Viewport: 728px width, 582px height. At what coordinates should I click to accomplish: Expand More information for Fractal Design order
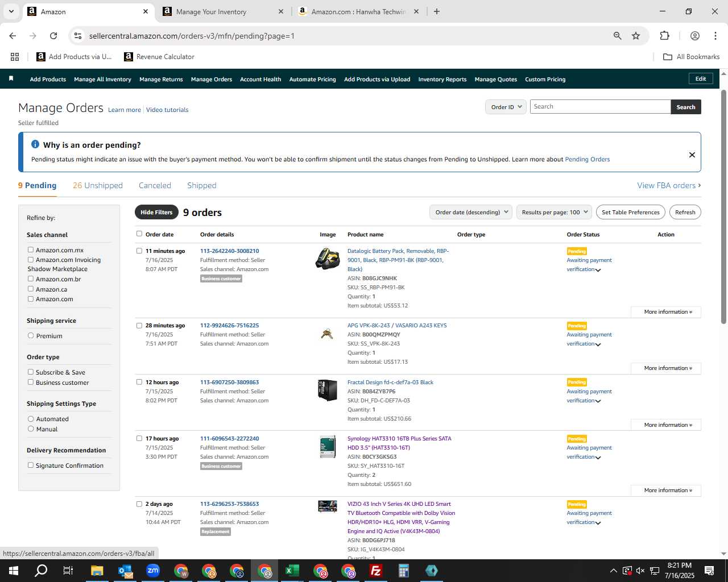point(666,425)
